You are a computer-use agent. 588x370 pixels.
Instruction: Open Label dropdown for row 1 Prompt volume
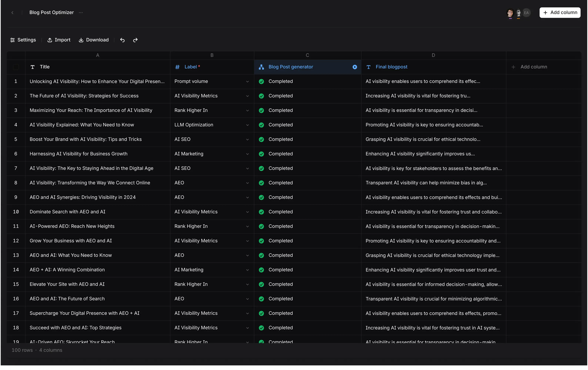point(247,82)
